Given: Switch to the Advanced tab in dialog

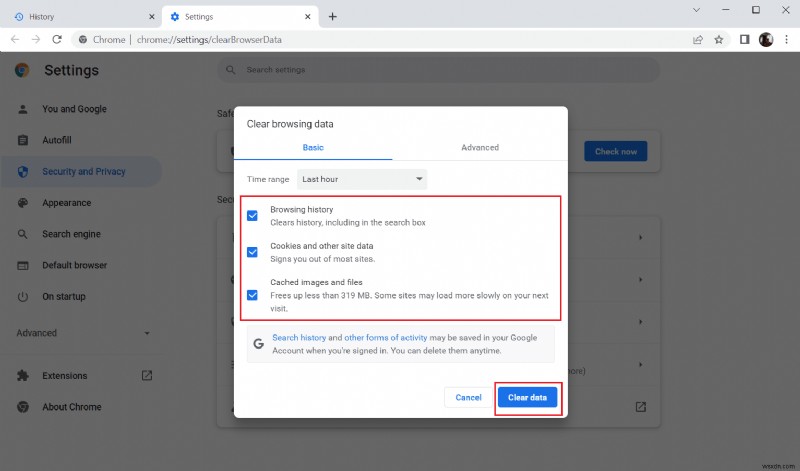Looking at the screenshot, I should (x=480, y=147).
